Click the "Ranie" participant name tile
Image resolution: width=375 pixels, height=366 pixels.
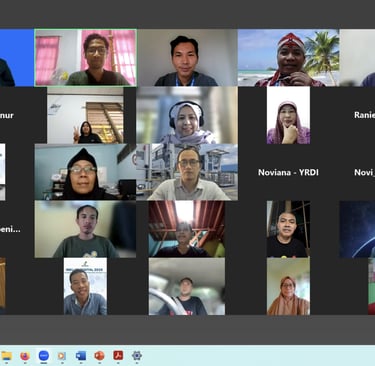tap(364, 115)
